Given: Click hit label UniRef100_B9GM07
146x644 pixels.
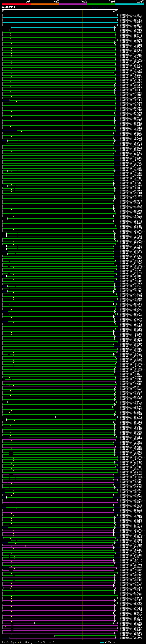Looking at the screenshot, I should (x=131, y=474).
